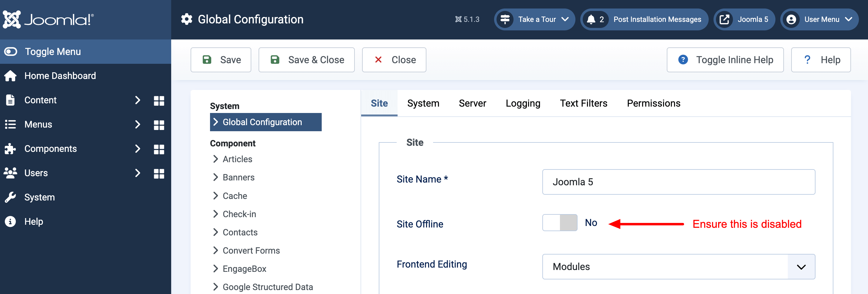Open Banners component settings
Viewport: 868px width, 294px height.
[x=238, y=177]
